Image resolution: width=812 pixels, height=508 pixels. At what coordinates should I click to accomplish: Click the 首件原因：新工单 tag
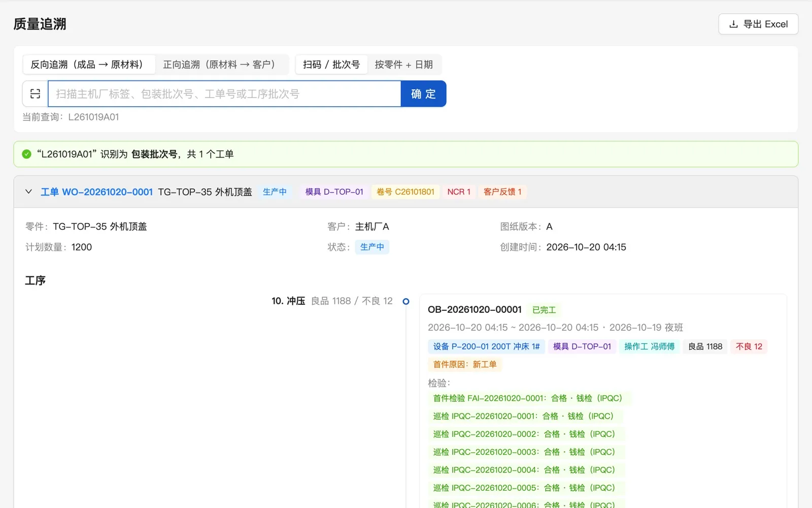465,364
